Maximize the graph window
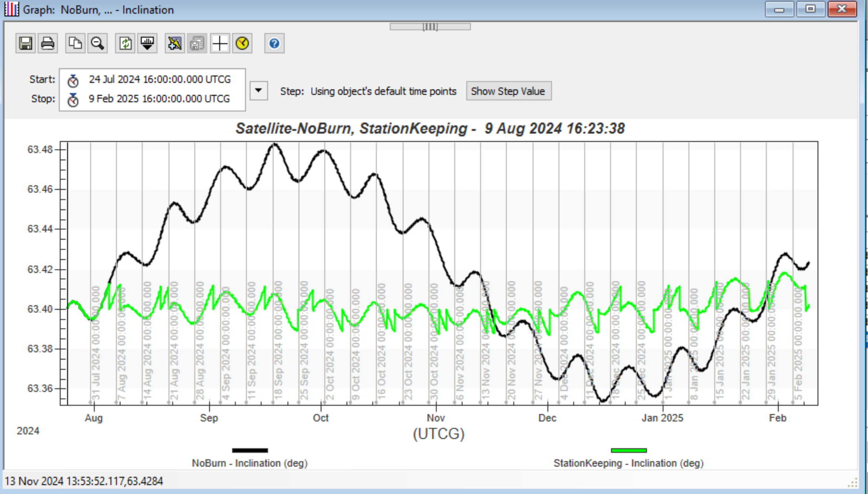Screen dimensions: 868x494 coord(810,9)
